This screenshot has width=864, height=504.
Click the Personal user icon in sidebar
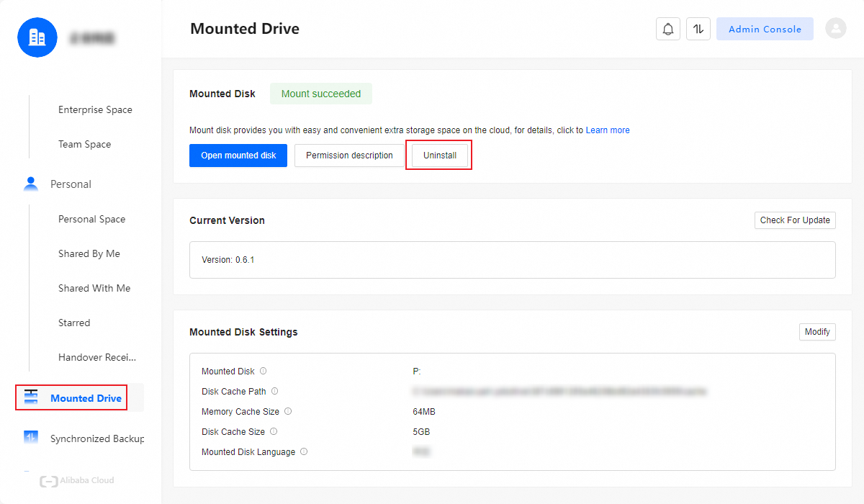tap(30, 184)
